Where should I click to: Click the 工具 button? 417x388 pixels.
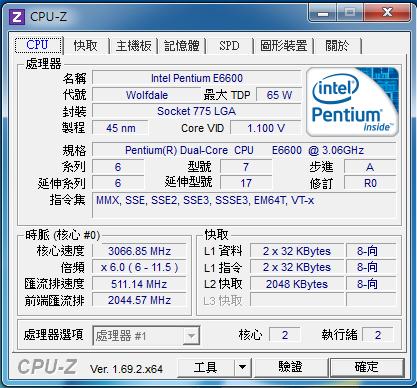pyautogui.click(x=205, y=368)
